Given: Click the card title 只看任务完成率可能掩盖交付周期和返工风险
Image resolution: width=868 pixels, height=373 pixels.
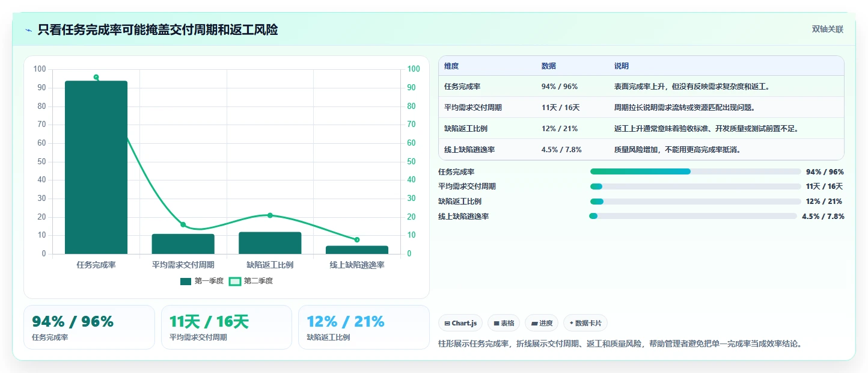Looking at the screenshot, I should pos(157,30).
